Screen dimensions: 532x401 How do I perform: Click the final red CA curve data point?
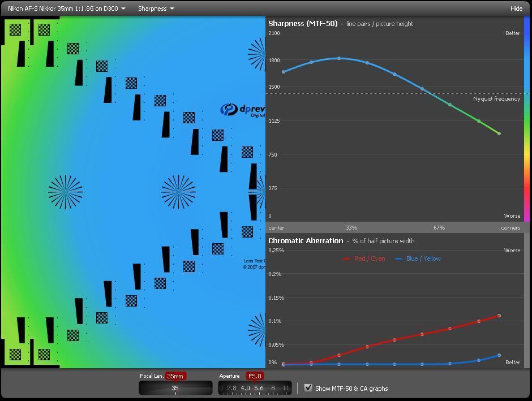pos(499,316)
